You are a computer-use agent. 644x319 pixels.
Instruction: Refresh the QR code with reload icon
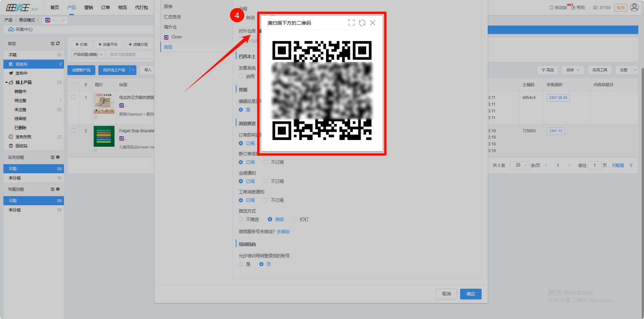tap(362, 23)
